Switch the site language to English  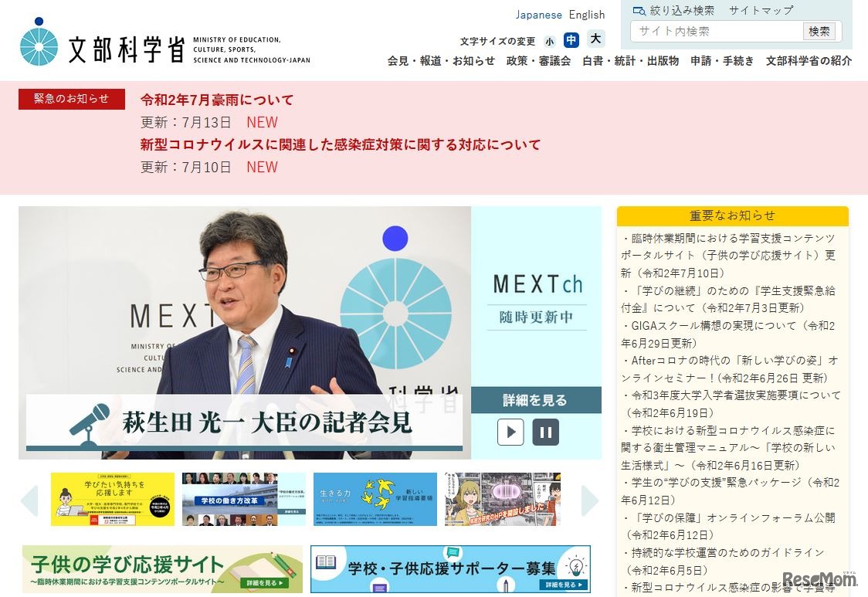point(587,14)
